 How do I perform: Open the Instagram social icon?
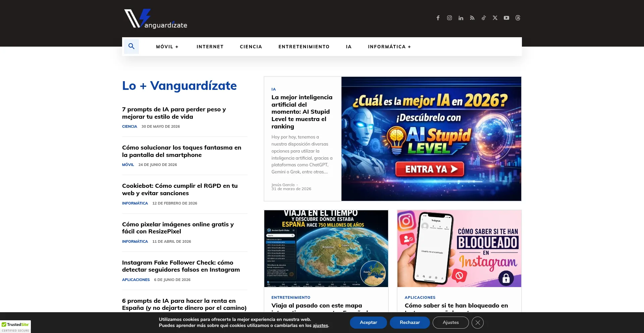coord(449,18)
